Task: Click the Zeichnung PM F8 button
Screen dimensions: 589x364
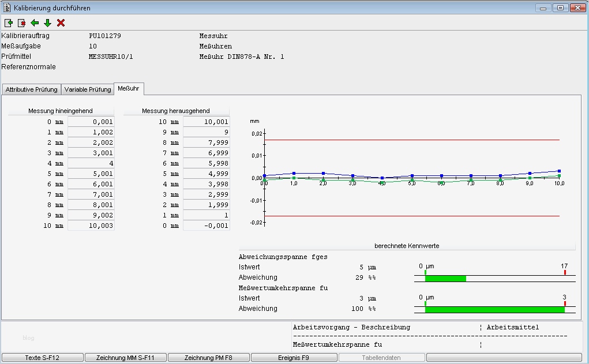Action: (x=208, y=358)
